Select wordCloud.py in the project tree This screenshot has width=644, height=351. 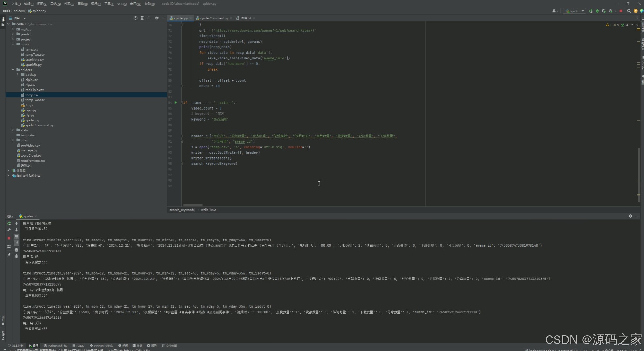tap(31, 156)
